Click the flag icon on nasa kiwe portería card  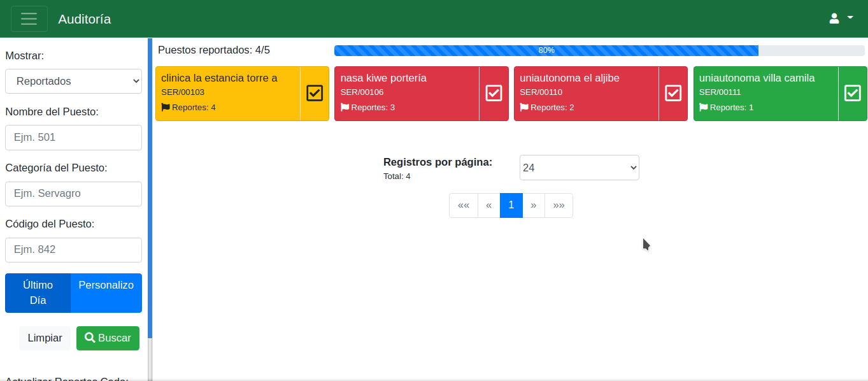(x=345, y=107)
